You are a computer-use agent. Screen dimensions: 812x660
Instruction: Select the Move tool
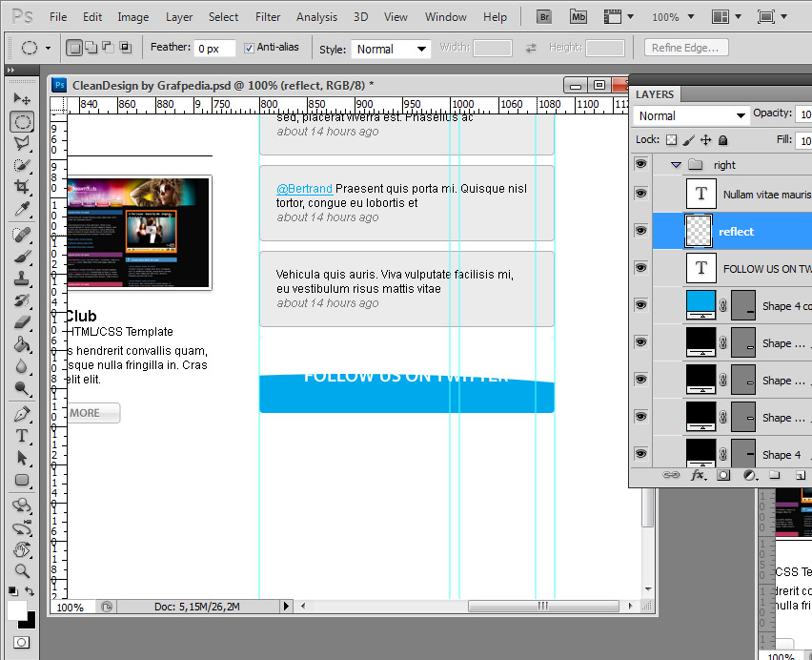point(22,98)
